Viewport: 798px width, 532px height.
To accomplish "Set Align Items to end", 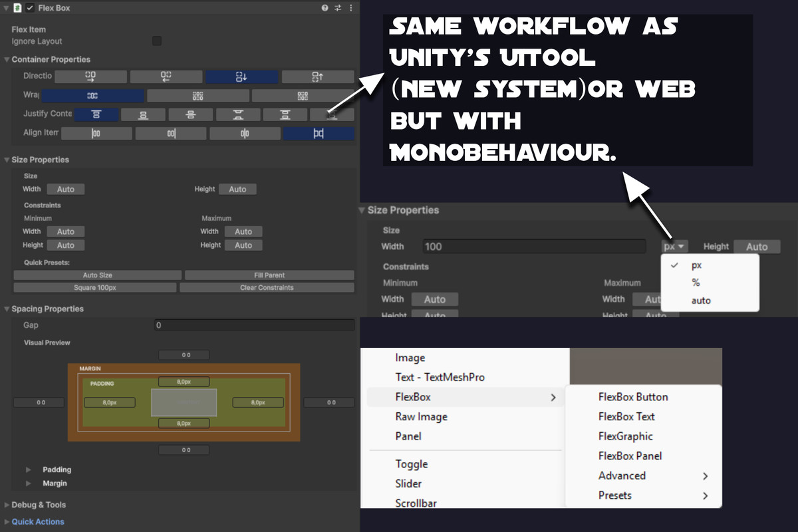I will (171, 134).
